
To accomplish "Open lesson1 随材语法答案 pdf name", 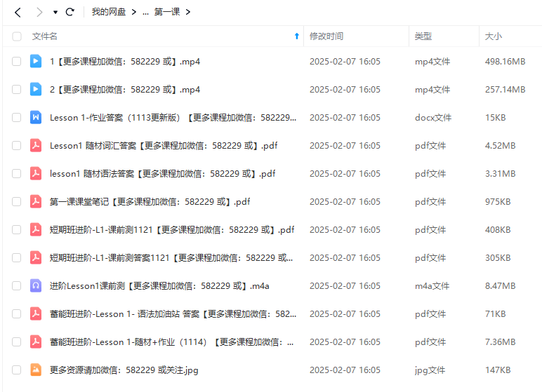I will coord(162,173).
